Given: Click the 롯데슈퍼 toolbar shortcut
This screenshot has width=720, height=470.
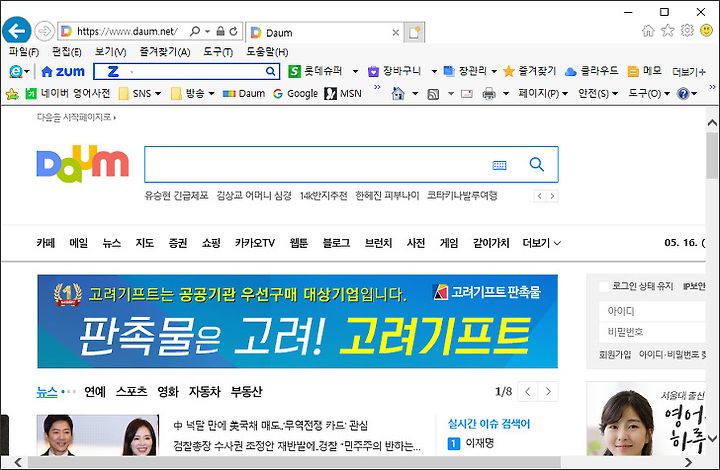Looking at the screenshot, I should coord(315,71).
